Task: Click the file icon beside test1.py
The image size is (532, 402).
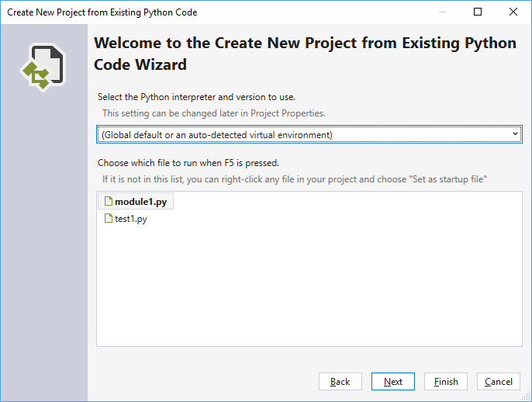Action: (109, 219)
